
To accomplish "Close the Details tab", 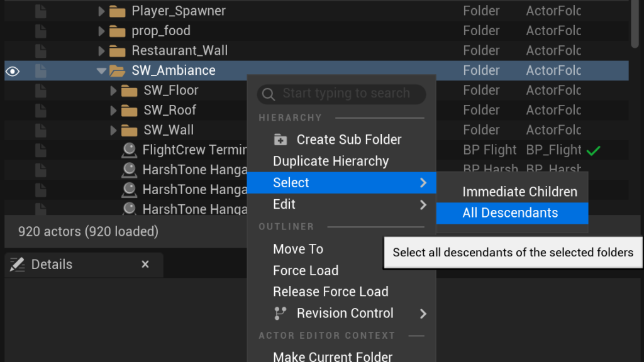I will click(145, 265).
